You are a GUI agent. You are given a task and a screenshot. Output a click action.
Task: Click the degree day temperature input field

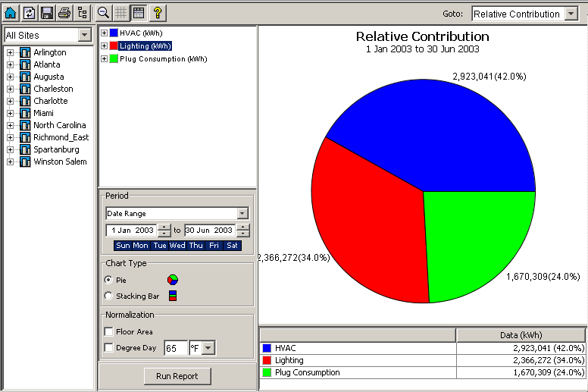coord(176,348)
